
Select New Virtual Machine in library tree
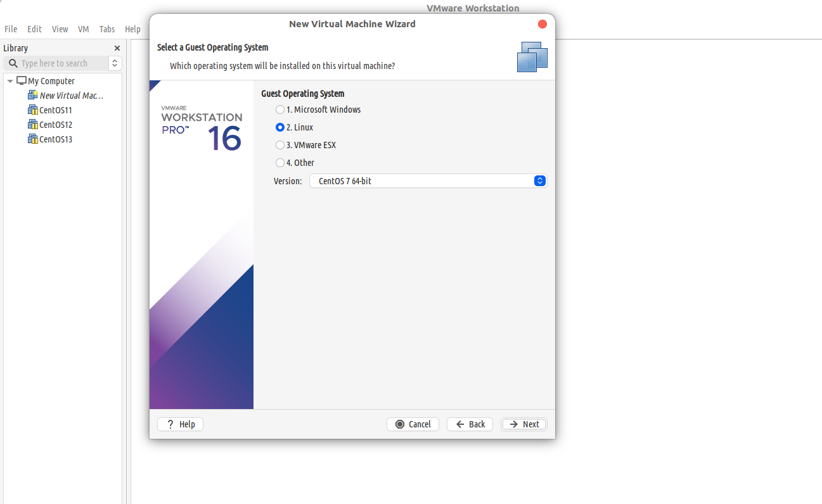point(72,96)
